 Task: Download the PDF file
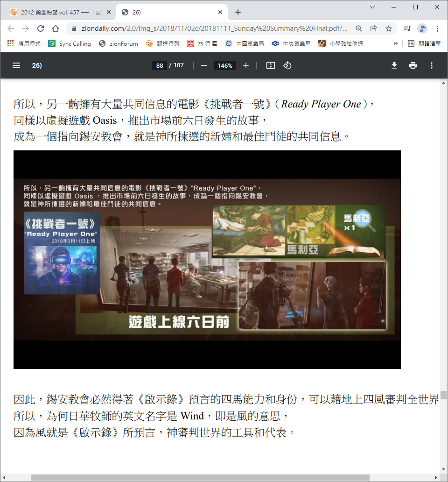point(394,65)
